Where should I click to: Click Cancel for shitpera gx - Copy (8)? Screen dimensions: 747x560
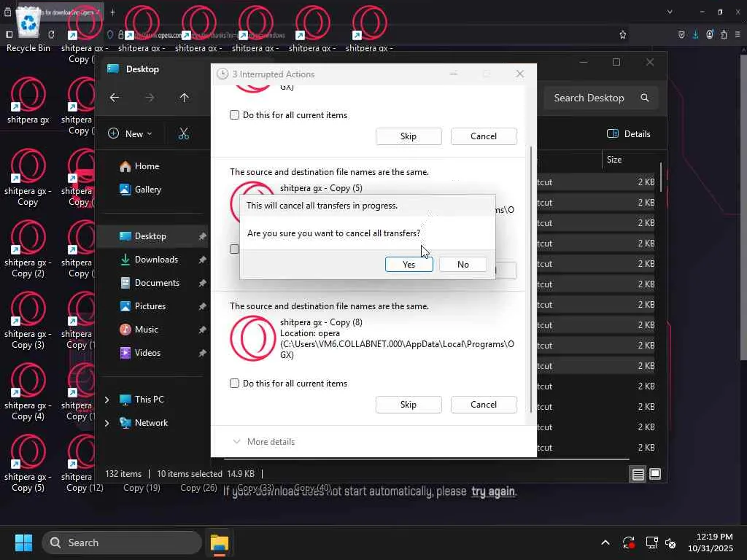pyautogui.click(x=484, y=404)
